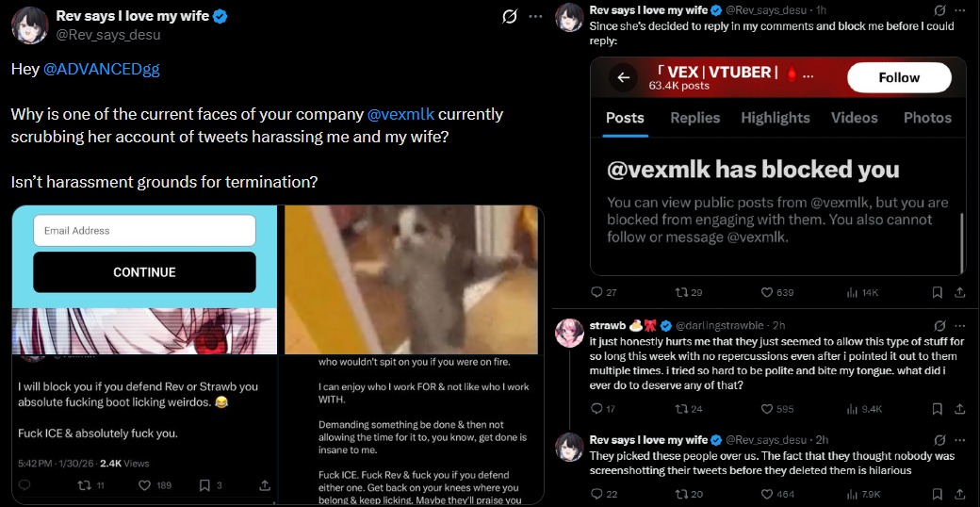Viewport: 980px width, 507px height.
Task: Bookmark strawb's tweet
Action: [x=937, y=409]
